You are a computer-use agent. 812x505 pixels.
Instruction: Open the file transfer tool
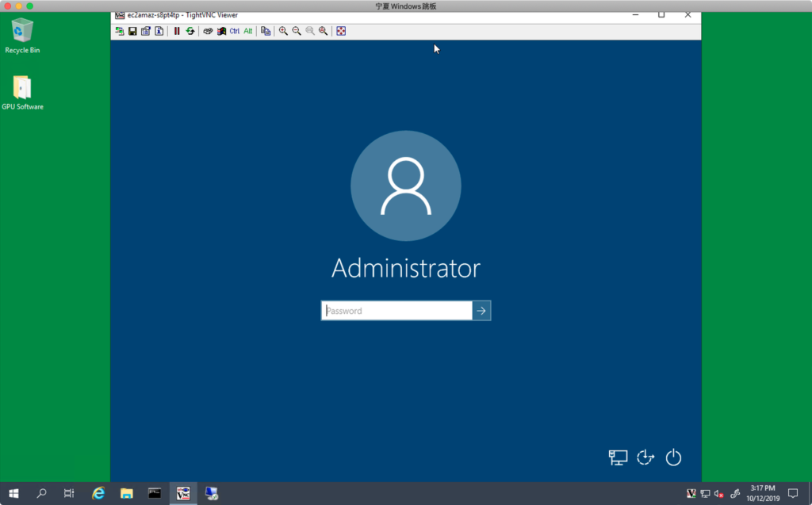[266, 31]
